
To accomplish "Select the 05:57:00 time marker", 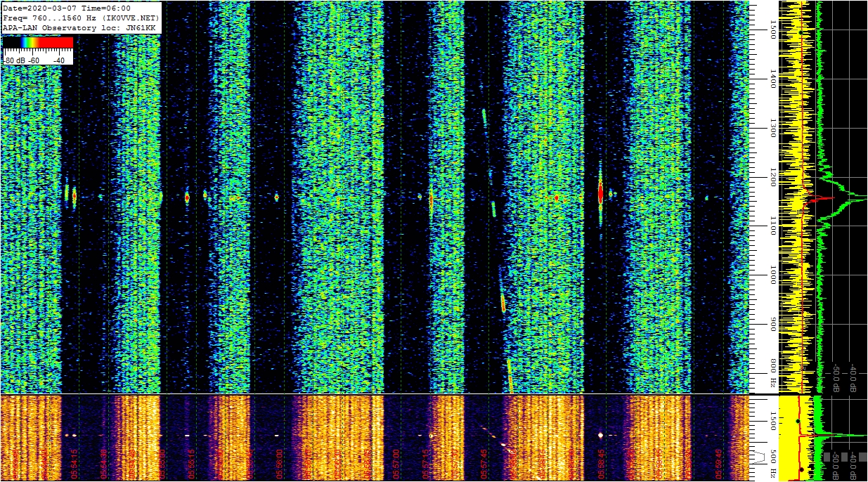I will point(396,464).
